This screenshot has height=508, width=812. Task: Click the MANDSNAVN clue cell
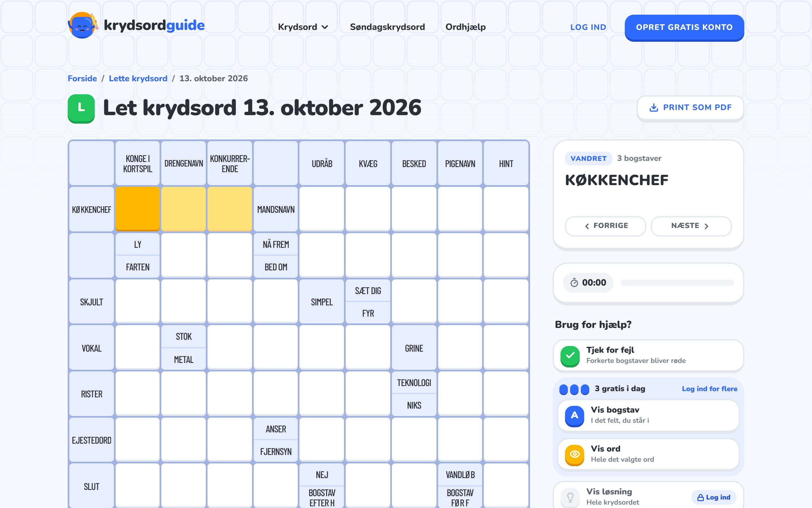(x=276, y=209)
